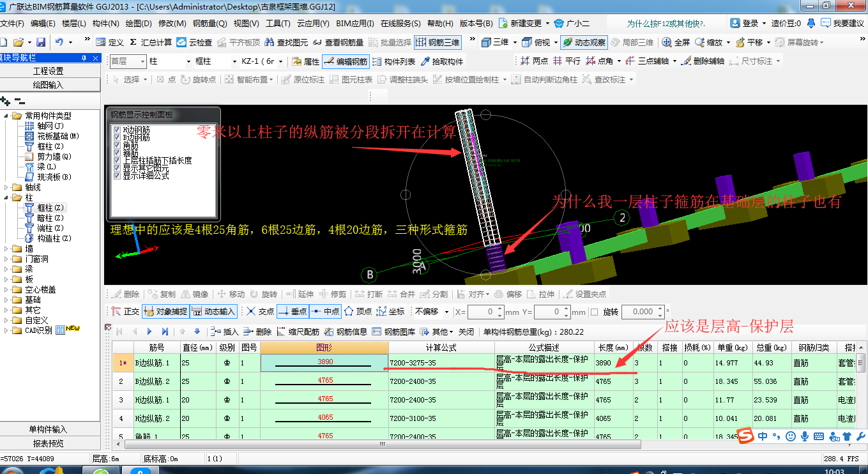Open the 定义 (Define) tool
868x474 pixels.
110,42
